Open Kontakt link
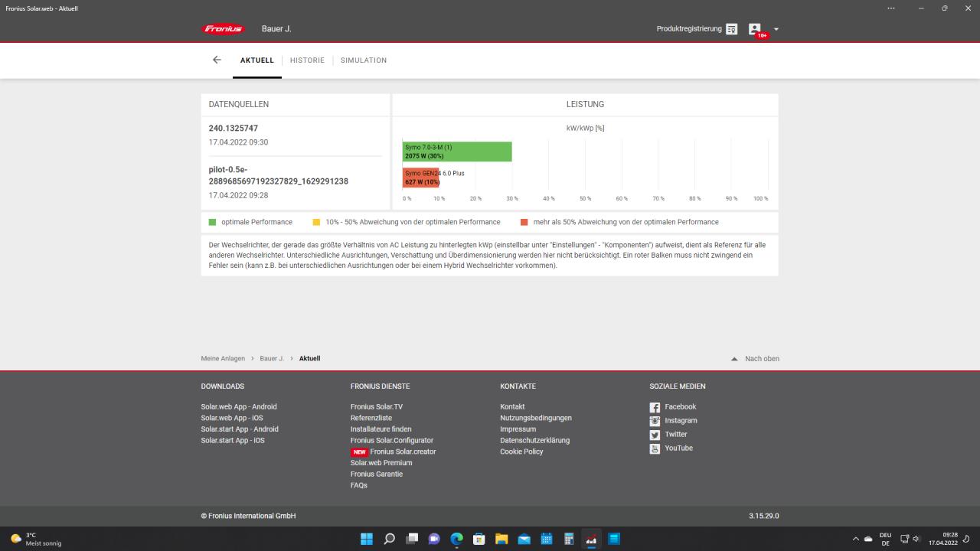Viewport: 980px width, 551px height. click(512, 406)
